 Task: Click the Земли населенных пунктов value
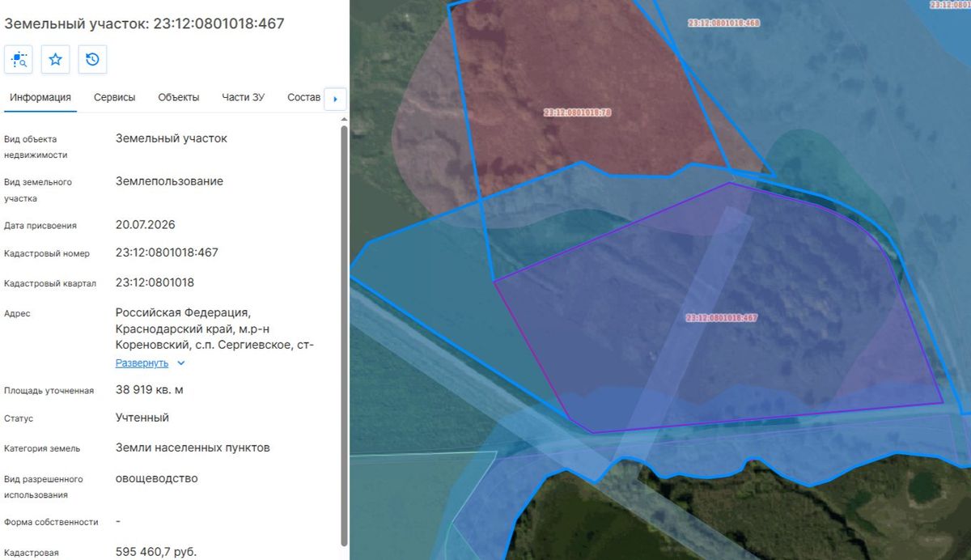[193, 448]
